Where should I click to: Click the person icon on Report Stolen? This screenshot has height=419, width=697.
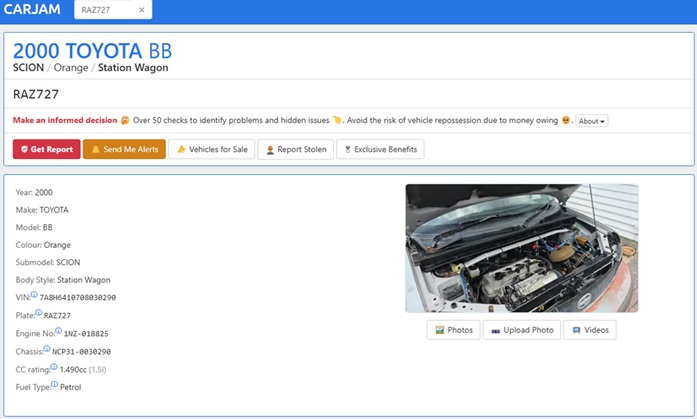(x=270, y=150)
